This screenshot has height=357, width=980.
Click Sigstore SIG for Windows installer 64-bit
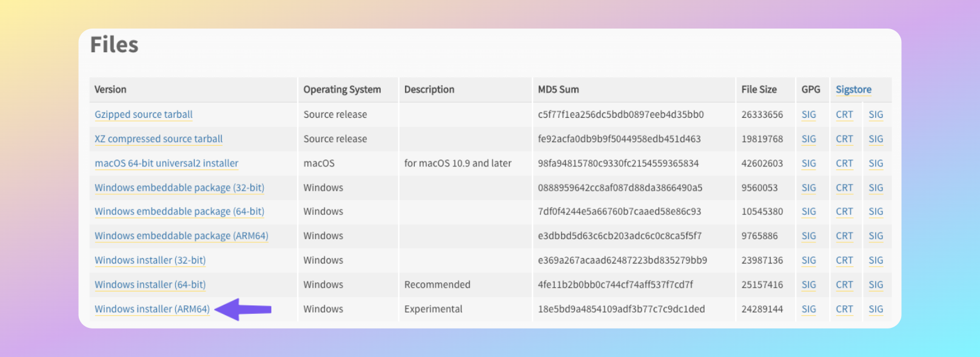(x=876, y=284)
